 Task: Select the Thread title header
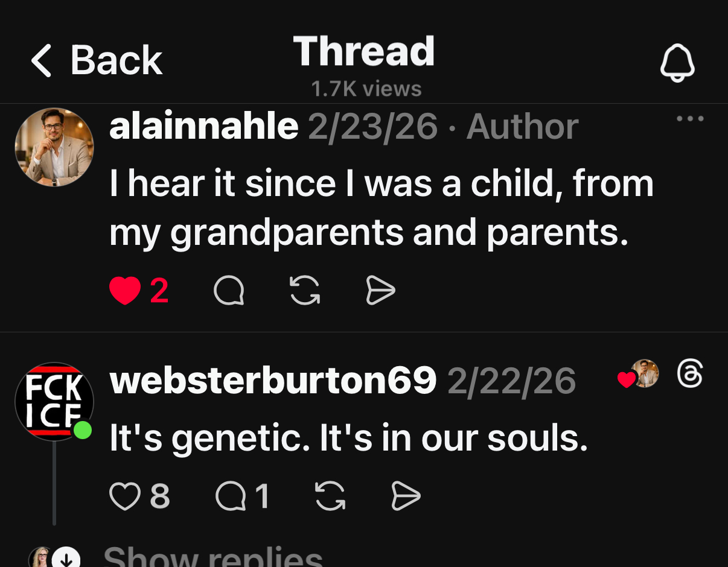point(364,52)
